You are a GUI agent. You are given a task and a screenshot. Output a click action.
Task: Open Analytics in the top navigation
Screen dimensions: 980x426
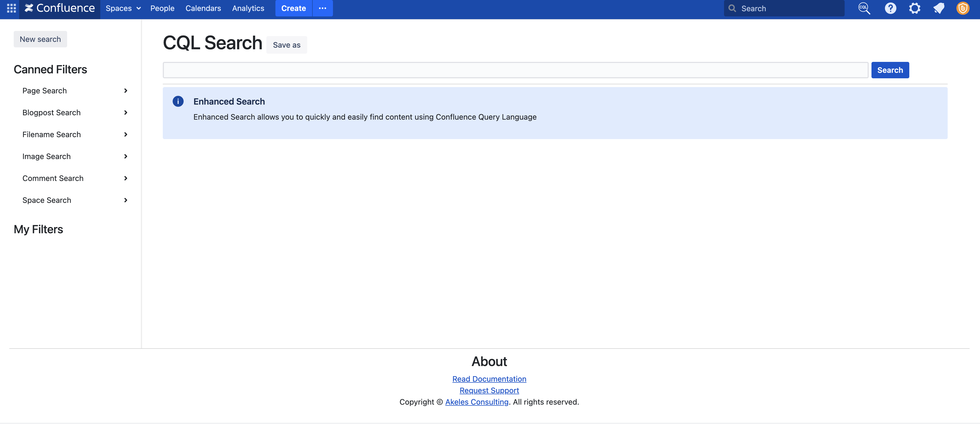coord(248,8)
